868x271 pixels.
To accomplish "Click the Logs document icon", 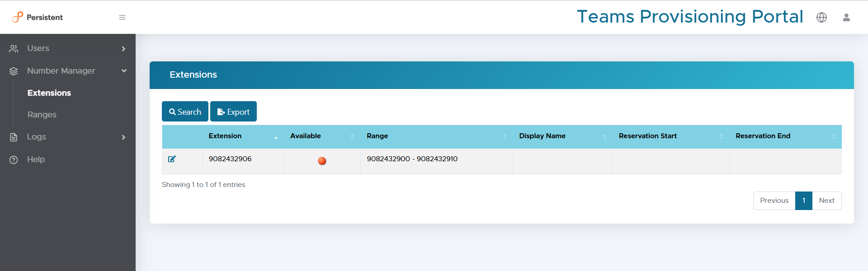I will pyautogui.click(x=14, y=137).
